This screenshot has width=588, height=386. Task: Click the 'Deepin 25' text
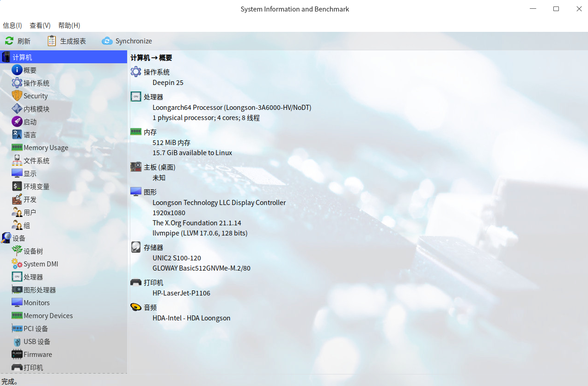tap(168, 83)
